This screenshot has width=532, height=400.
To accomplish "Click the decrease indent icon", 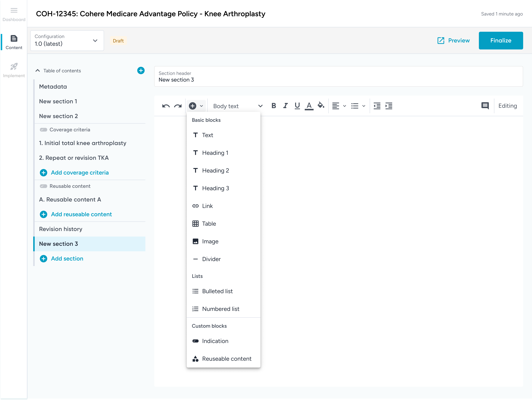I will pos(377,106).
